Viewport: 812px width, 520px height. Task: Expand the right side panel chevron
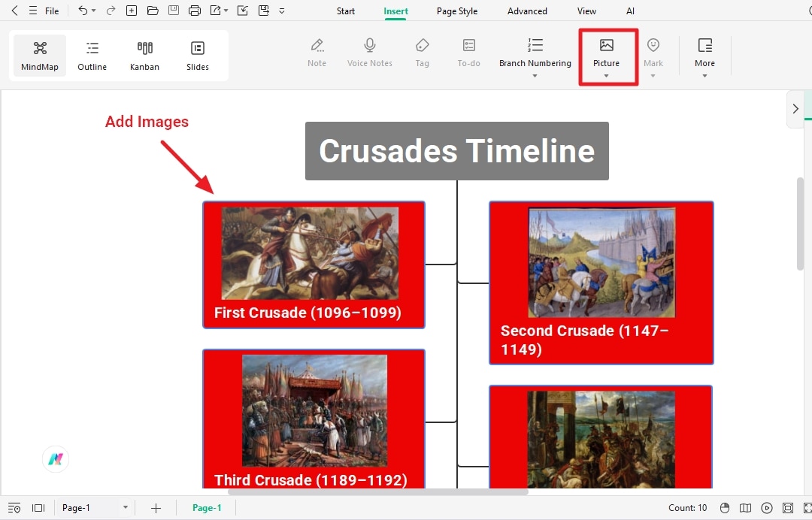click(795, 109)
